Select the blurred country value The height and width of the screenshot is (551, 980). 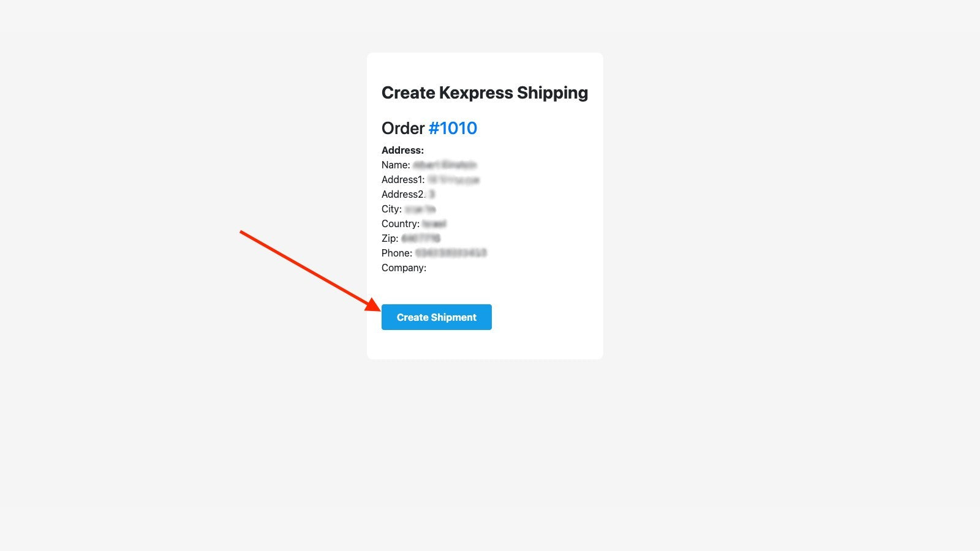[435, 223]
